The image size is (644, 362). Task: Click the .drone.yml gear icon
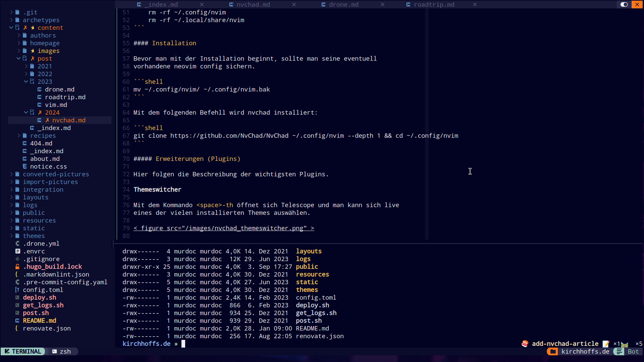(17, 243)
